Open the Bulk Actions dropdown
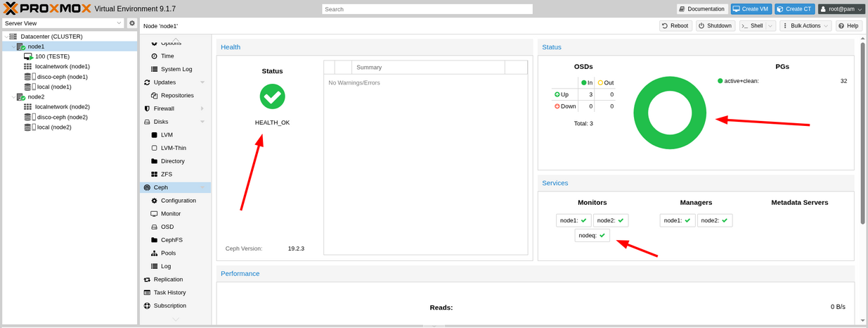The width and height of the screenshot is (868, 328). tap(805, 26)
